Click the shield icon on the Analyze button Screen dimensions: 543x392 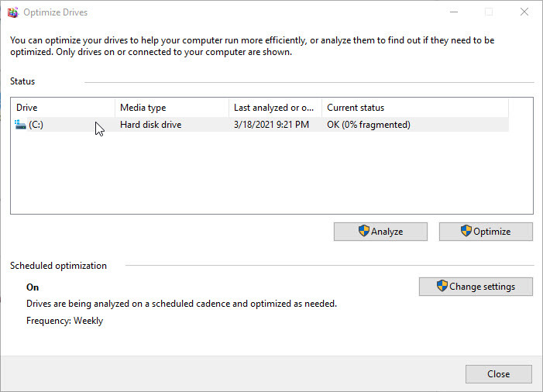tap(363, 232)
